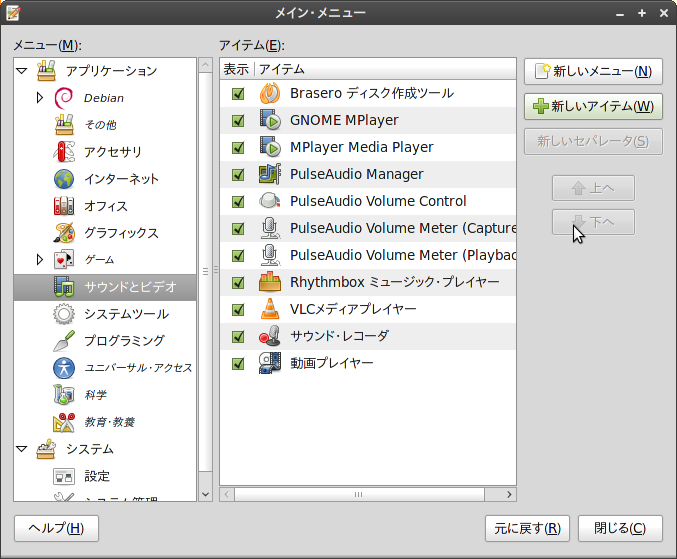The width and height of the screenshot is (677, 559).
Task: Click the インターネット globe icon
Action: (64, 179)
